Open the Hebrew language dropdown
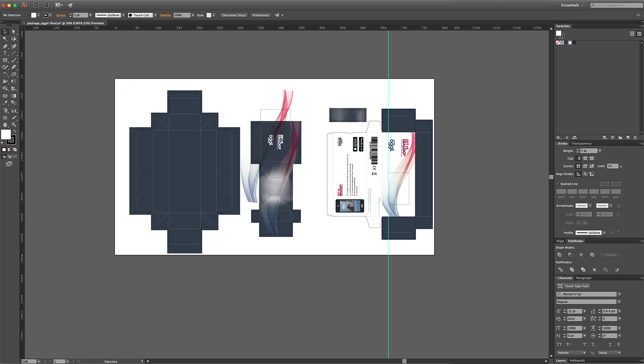644x364 pixels. tap(571, 353)
